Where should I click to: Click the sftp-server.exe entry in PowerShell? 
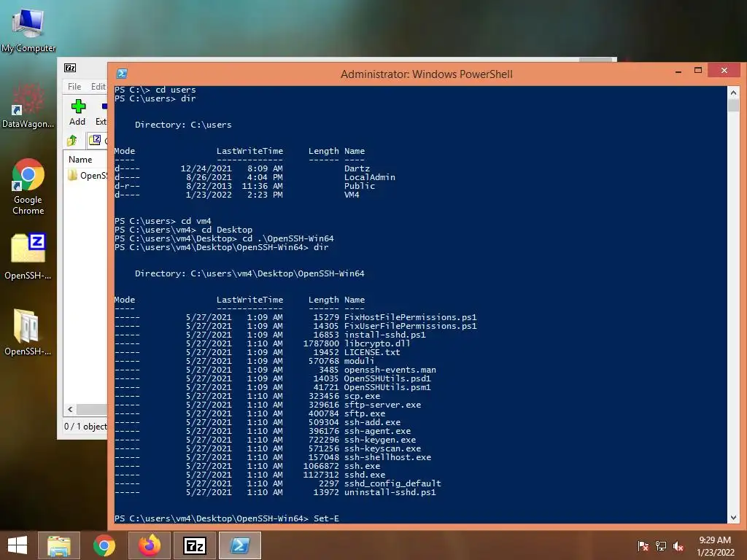(x=382, y=405)
